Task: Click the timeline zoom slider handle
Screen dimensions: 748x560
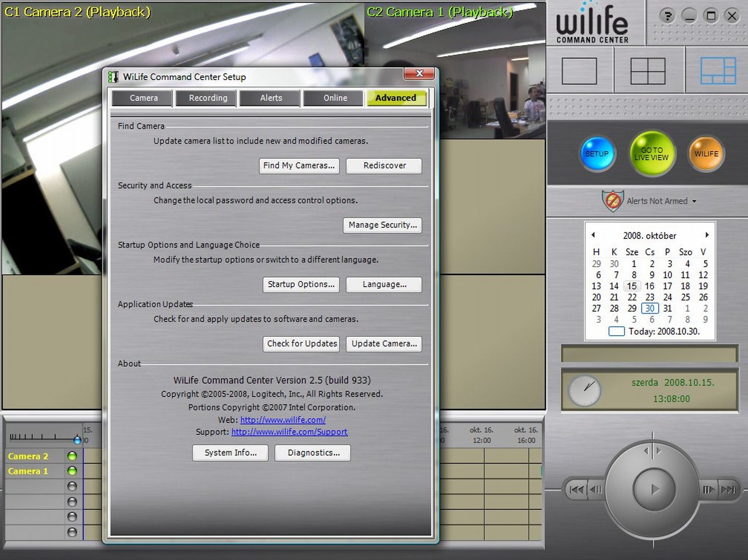Action: click(x=77, y=440)
